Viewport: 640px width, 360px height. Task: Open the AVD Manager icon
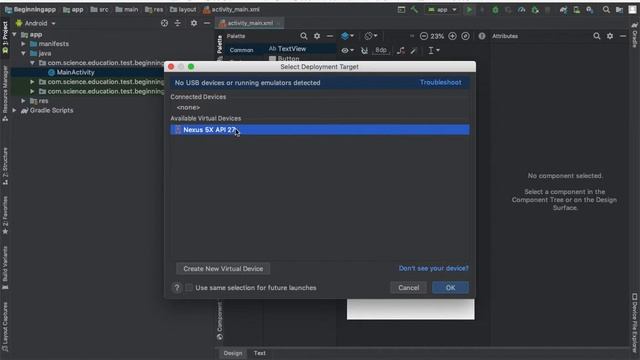tap(576, 10)
